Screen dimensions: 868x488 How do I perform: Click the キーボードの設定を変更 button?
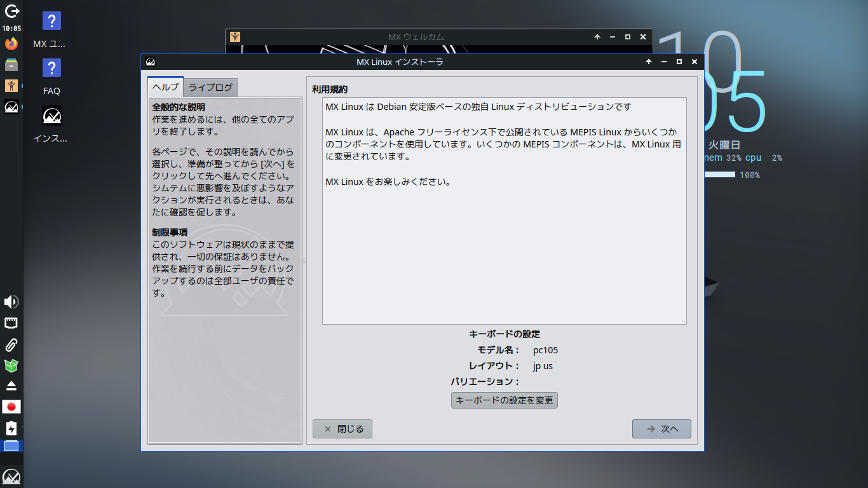tap(505, 400)
